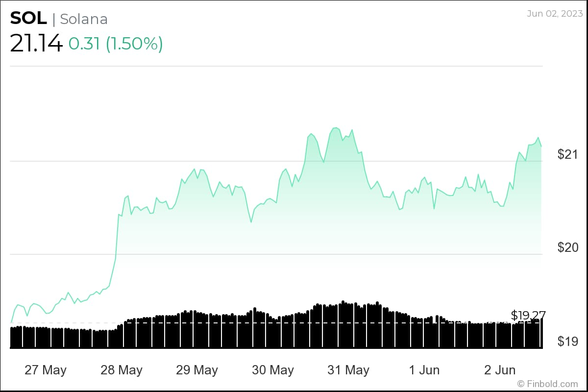Screen dimensions: 588x392
Task: Click the 0.31 (1.50%) price change
Action: [x=116, y=44]
